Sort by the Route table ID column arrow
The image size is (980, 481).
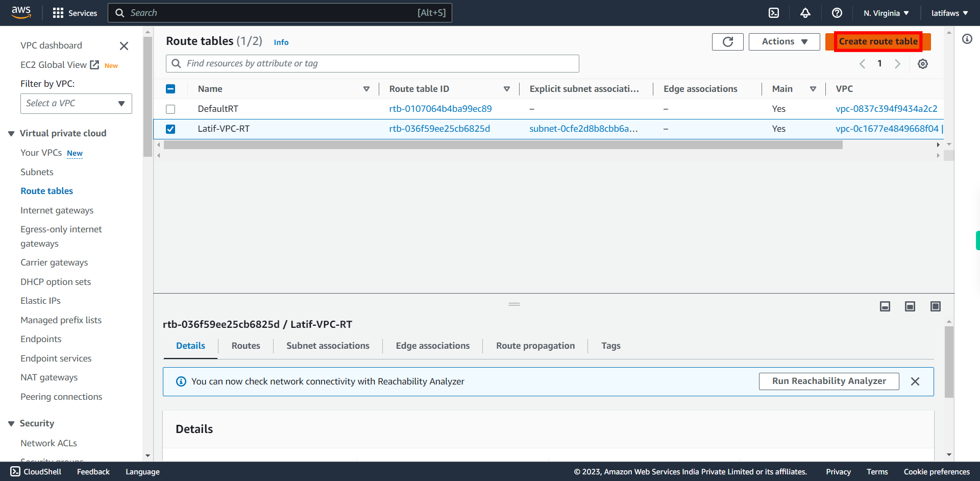[507, 89]
